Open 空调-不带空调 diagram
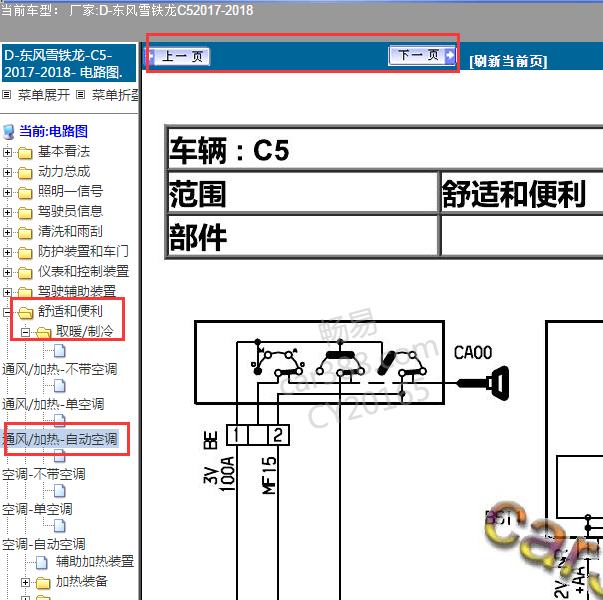 43,474
